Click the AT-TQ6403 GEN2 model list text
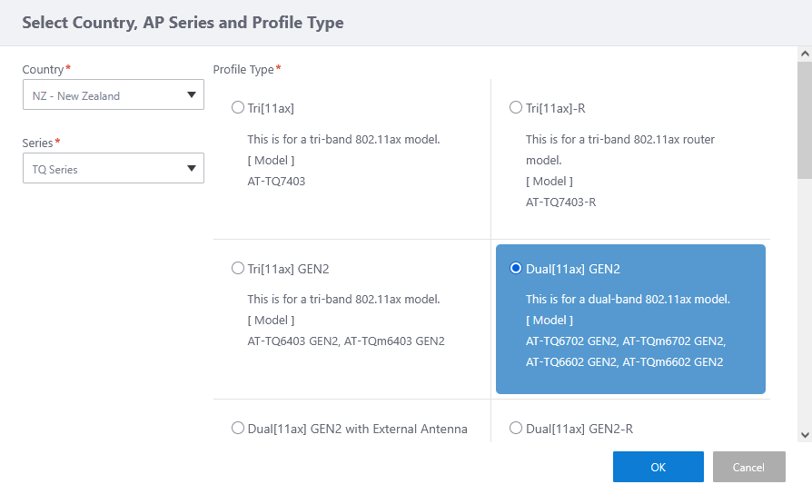The height and width of the screenshot is (504, 812). pyautogui.click(x=345, y=341)
